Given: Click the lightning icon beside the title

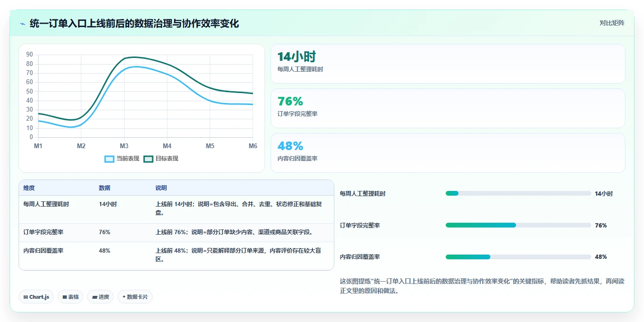Looking at the screenshot, I should click(x=22, y=24).
